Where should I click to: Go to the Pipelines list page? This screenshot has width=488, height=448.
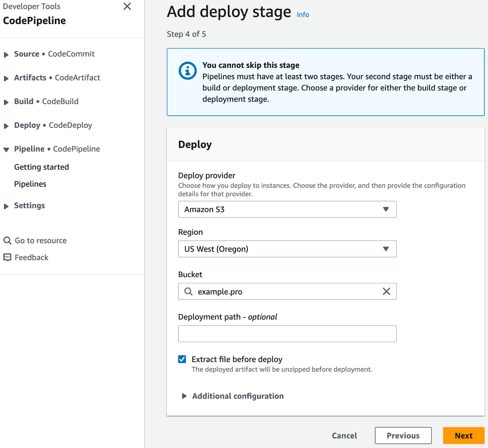click(x=30, y=184)
